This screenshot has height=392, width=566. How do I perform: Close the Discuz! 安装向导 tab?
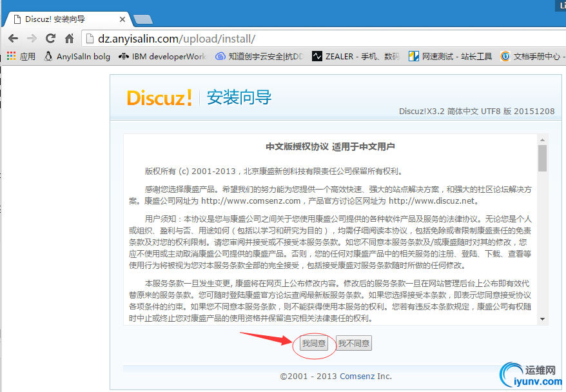[122, 19]
